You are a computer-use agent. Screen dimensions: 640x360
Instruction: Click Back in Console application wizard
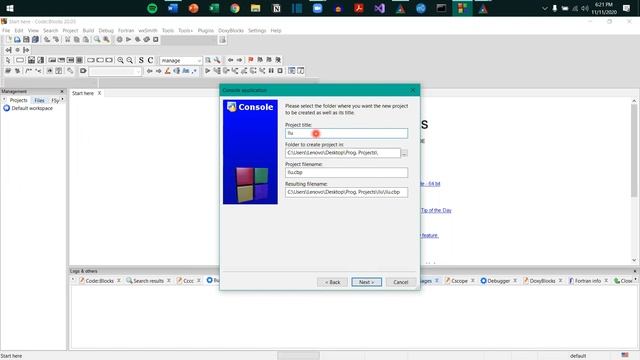pyautogui.click(x=332, y=282)
